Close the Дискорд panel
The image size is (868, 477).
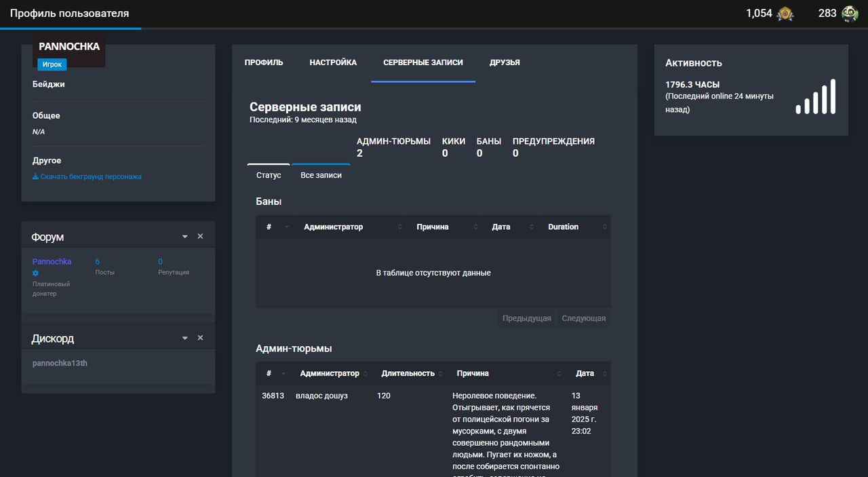(200, 338)
